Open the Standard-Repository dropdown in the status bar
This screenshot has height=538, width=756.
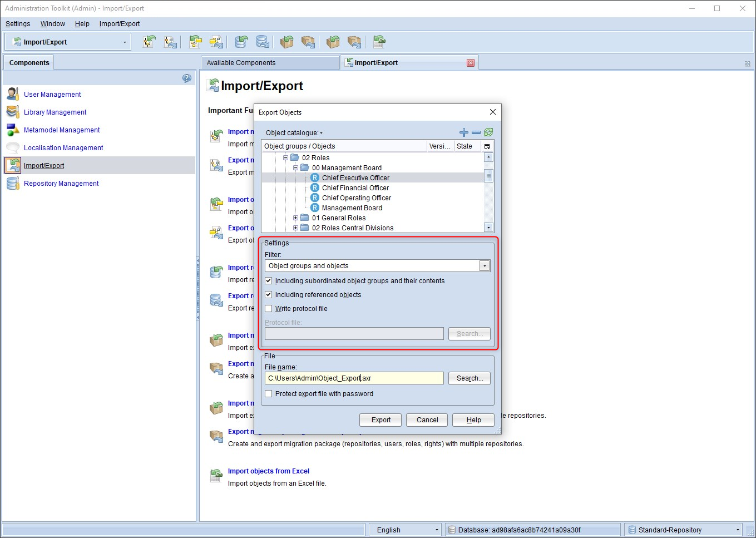[x=738, y=530]
